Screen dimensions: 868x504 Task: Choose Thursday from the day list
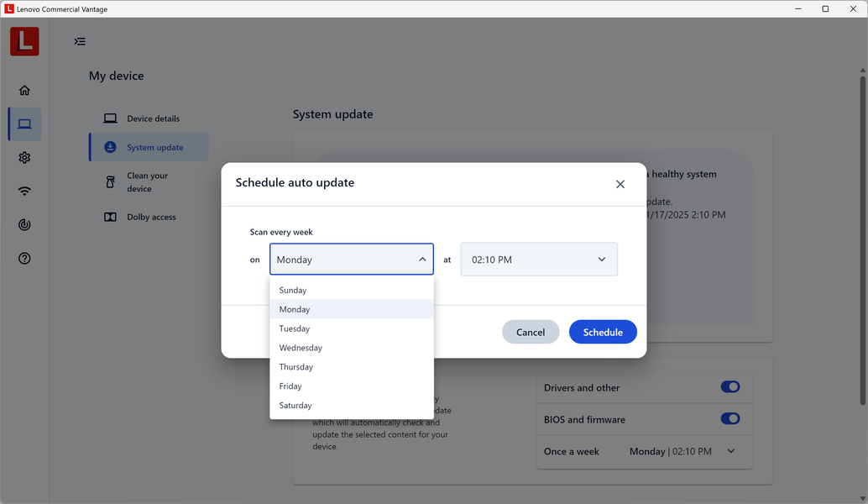coord(352,366)
